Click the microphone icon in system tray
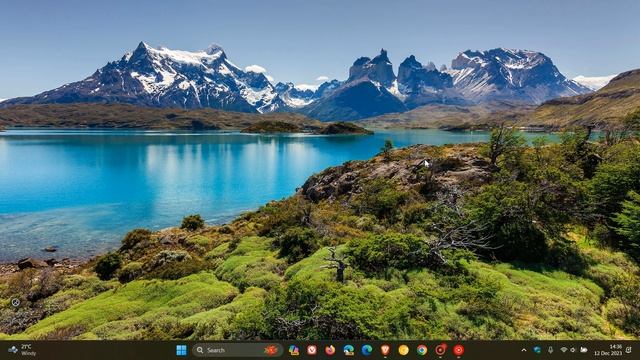 551,350
